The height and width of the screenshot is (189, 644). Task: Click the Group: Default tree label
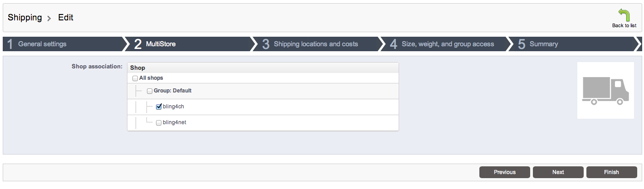click(x=172, y=91)
